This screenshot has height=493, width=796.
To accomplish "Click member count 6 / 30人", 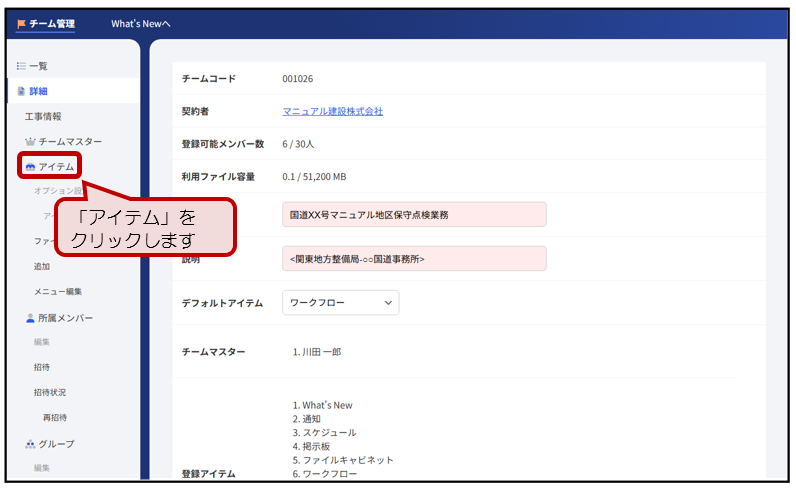I will click(x=298, y=144).
